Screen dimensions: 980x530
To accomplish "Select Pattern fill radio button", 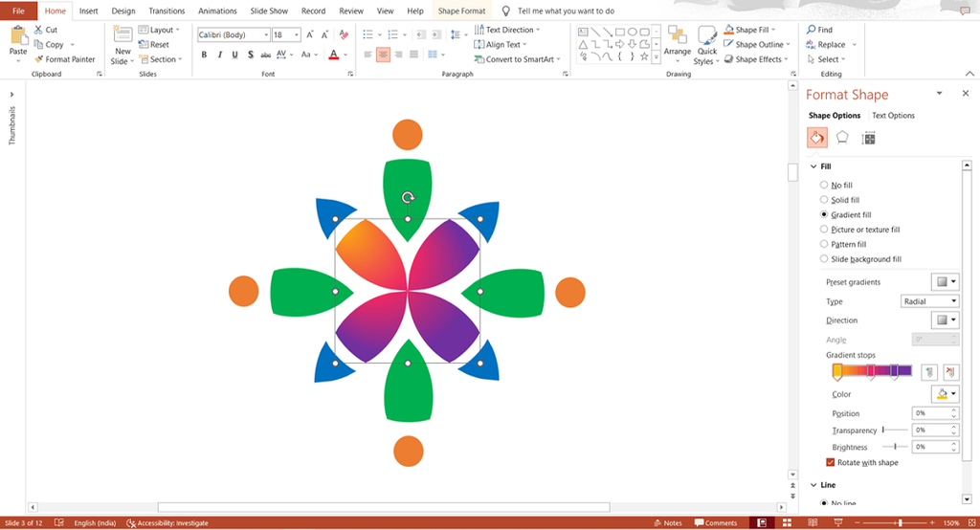I will click(x=824, y=244).
